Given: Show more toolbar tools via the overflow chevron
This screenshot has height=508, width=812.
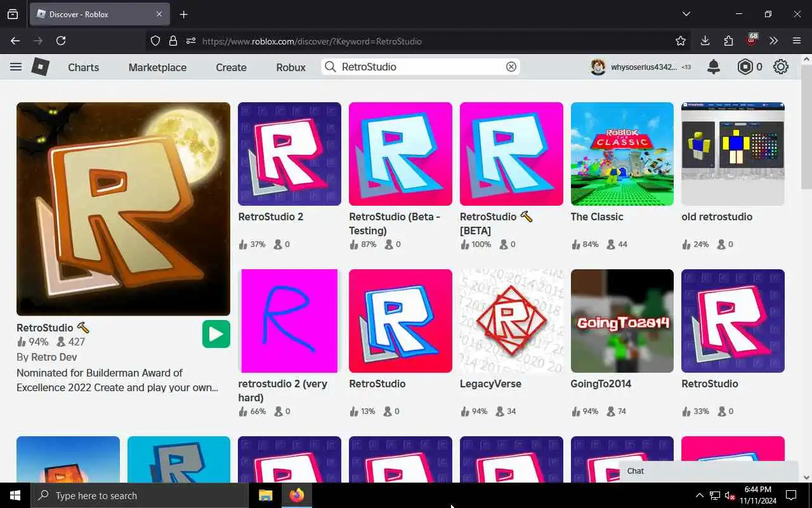Looking at the screenshot, I should (x=773, y=41).
